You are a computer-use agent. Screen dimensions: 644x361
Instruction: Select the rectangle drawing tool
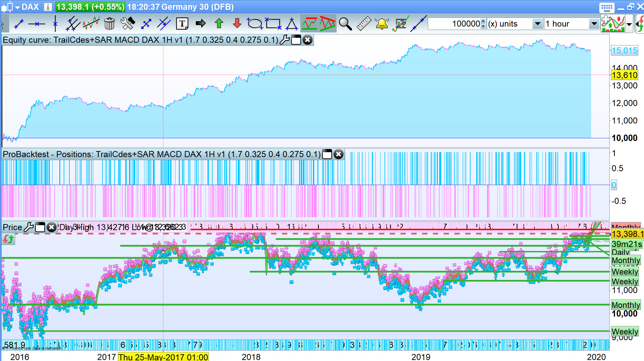click(273, 24)
